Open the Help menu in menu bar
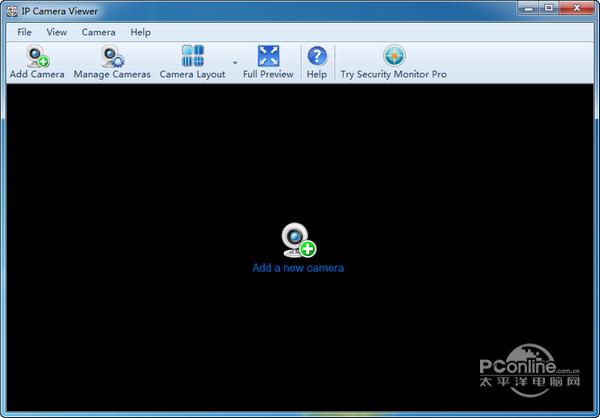The image size is (600, 418). (x=140, y=33)
